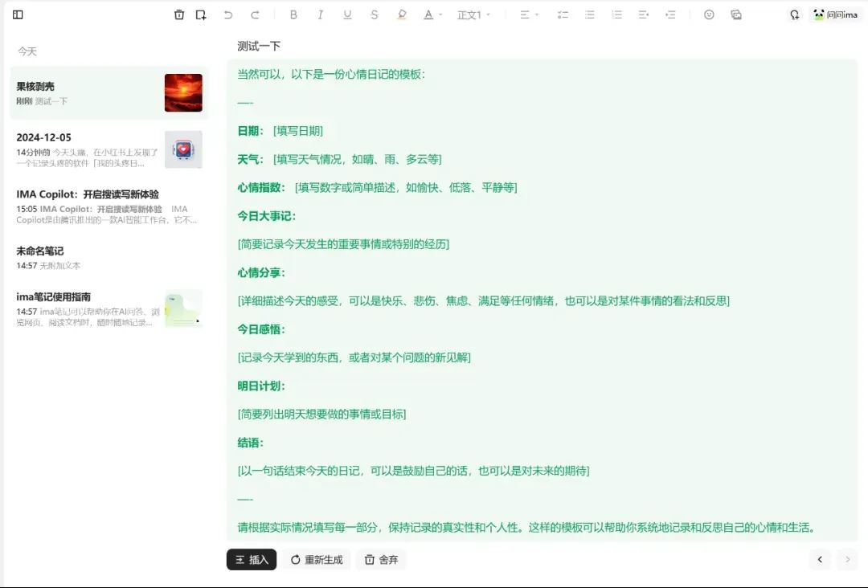
Task: Redo the last edit
Action: [256, 14]
